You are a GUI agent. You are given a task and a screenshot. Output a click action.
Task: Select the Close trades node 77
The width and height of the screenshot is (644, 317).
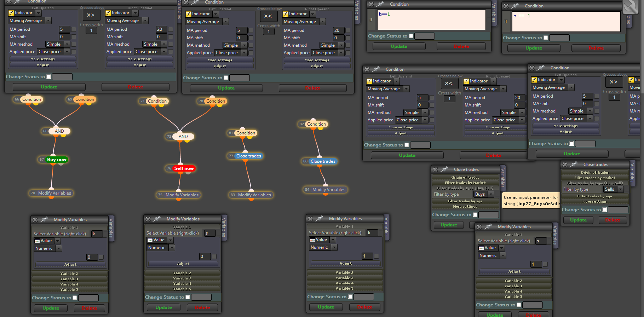pos(248,156)
